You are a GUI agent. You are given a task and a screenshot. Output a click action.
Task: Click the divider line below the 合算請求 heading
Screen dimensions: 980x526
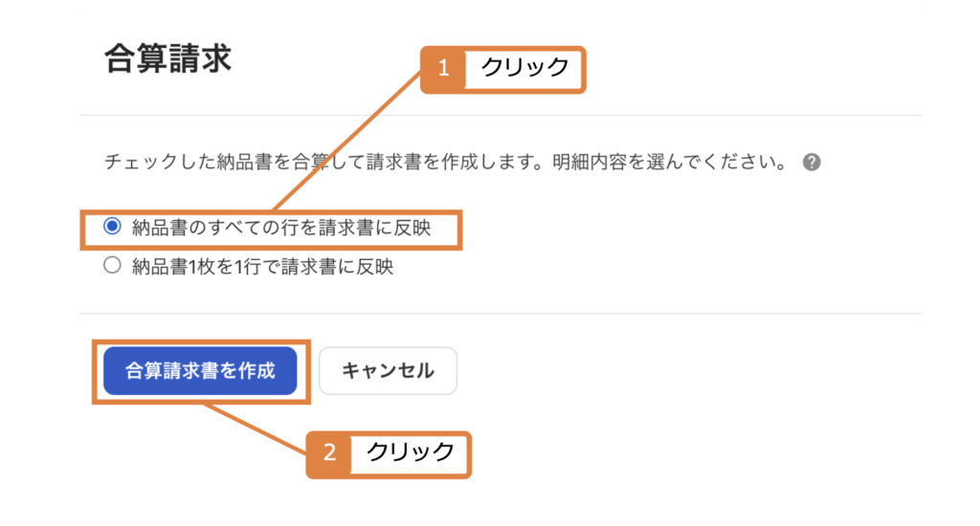(x=501, y=115)
